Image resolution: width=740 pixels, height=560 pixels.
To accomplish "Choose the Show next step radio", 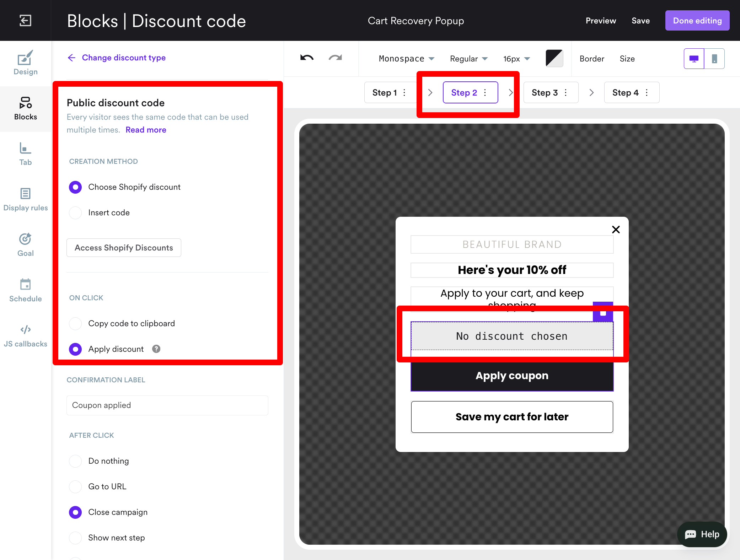I will (x=75, y=538).
